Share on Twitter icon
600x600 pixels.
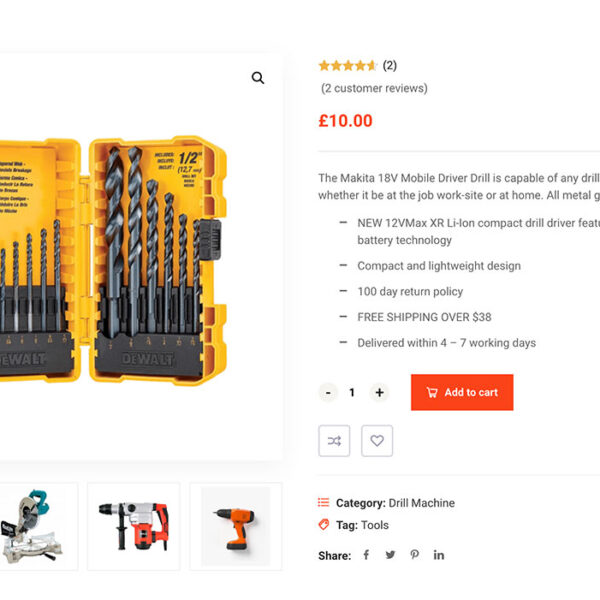tap(390, 555)
